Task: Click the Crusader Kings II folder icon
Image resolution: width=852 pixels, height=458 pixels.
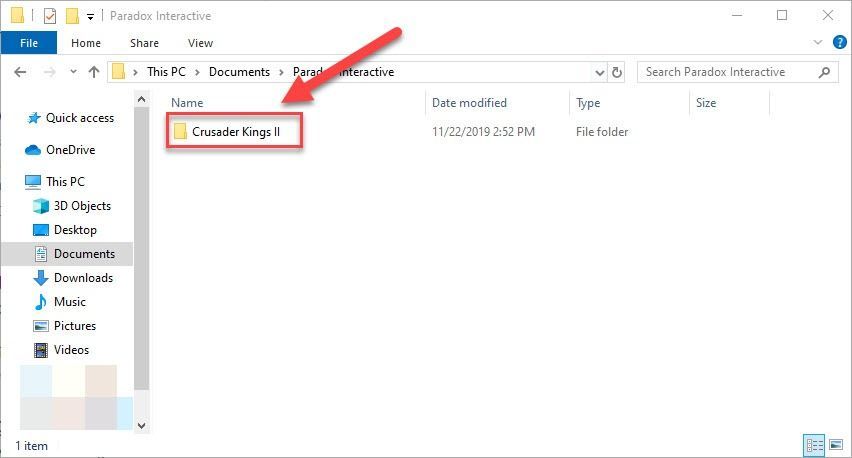Action: point(180,131)
